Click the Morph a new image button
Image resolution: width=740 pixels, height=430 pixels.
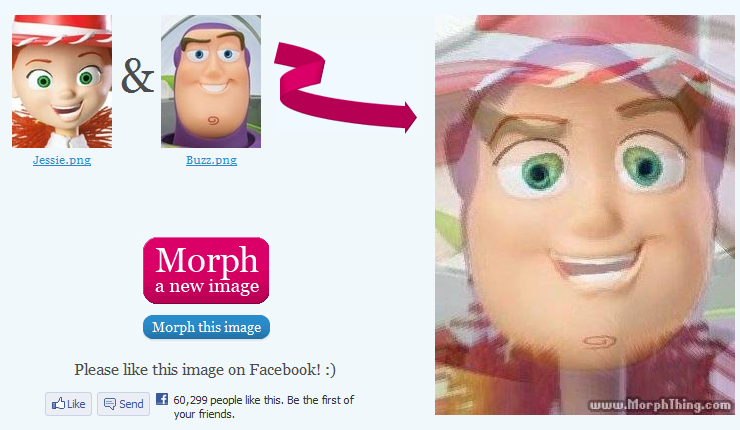206,270
